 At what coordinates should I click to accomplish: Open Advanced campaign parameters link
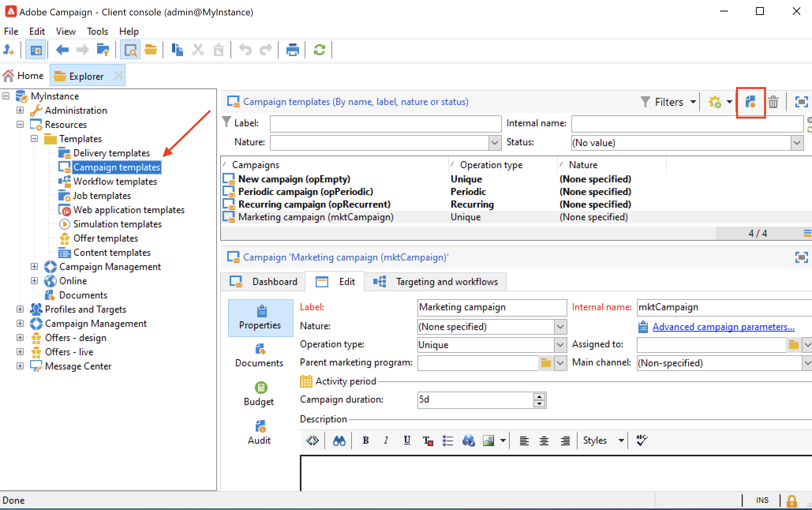coord(723,327)
